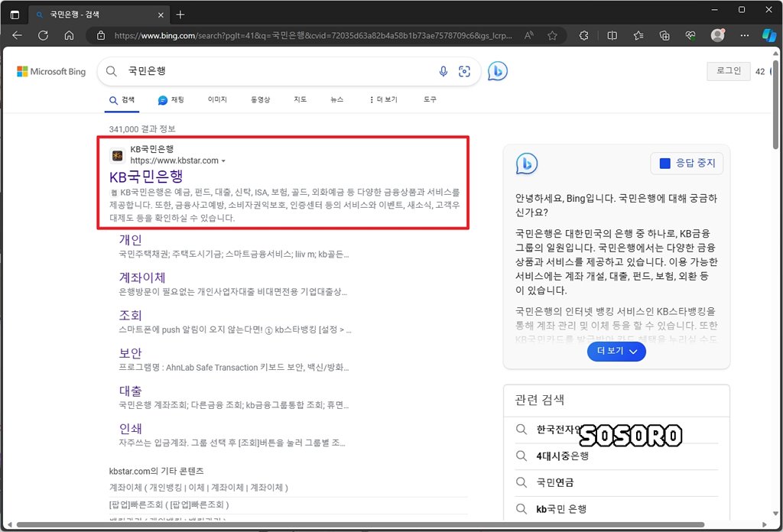Expand kbstar.com URL dropdown arrow

click(x=223, y=161)
